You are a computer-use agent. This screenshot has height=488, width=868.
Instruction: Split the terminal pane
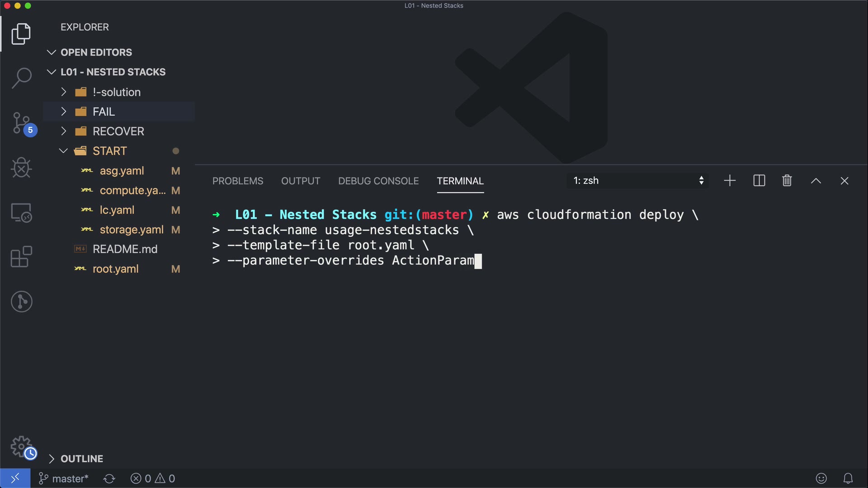[759, 181]
